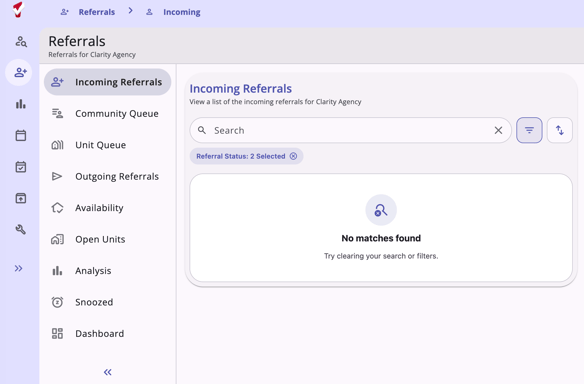584x384 pixels.
Task: Click the Referrals page title
Action: coord(77,41)
